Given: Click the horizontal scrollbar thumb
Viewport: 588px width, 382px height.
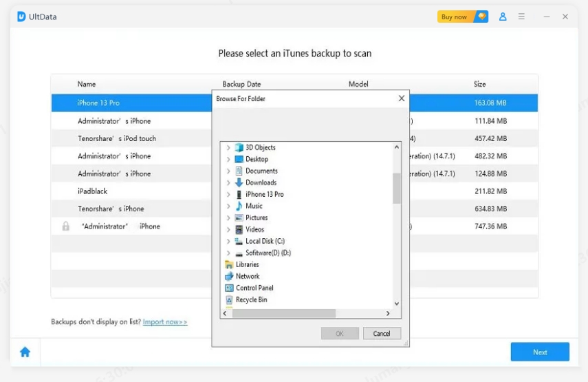Looking at the screenshot, I should tap(284, 313).
